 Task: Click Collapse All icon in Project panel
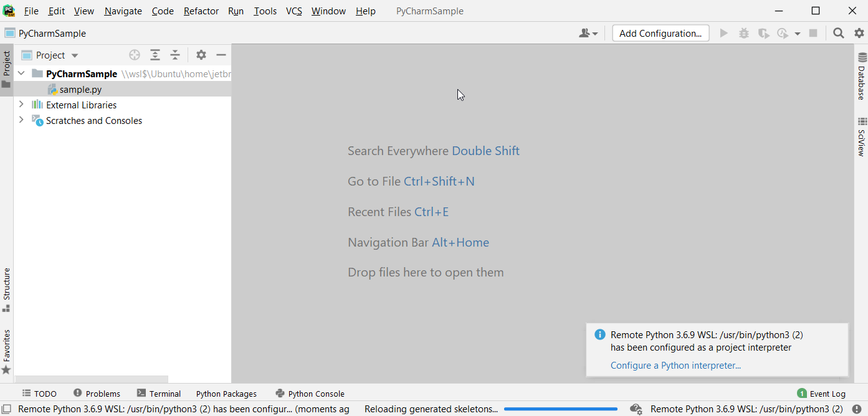[175, 55]
